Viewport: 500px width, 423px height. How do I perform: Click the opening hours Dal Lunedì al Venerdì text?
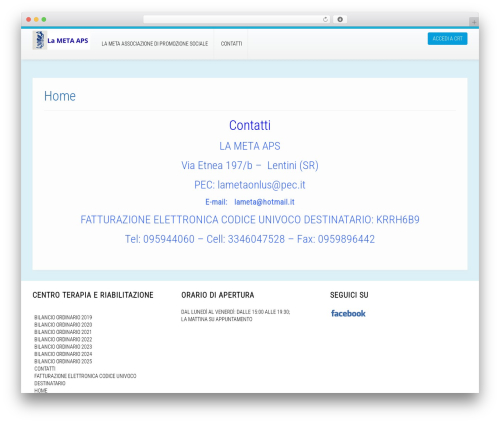click(x=235, y=316)
